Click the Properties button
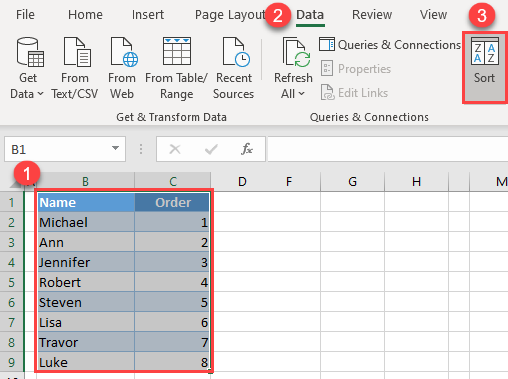 356,69
